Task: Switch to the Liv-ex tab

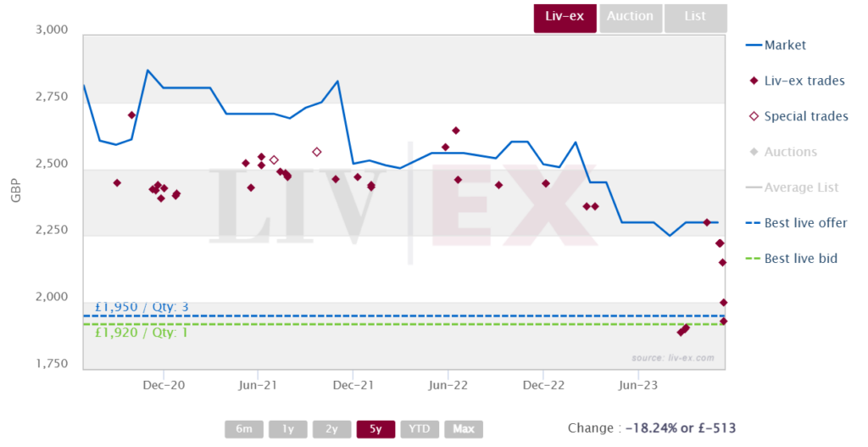Action: click(565, 18)
